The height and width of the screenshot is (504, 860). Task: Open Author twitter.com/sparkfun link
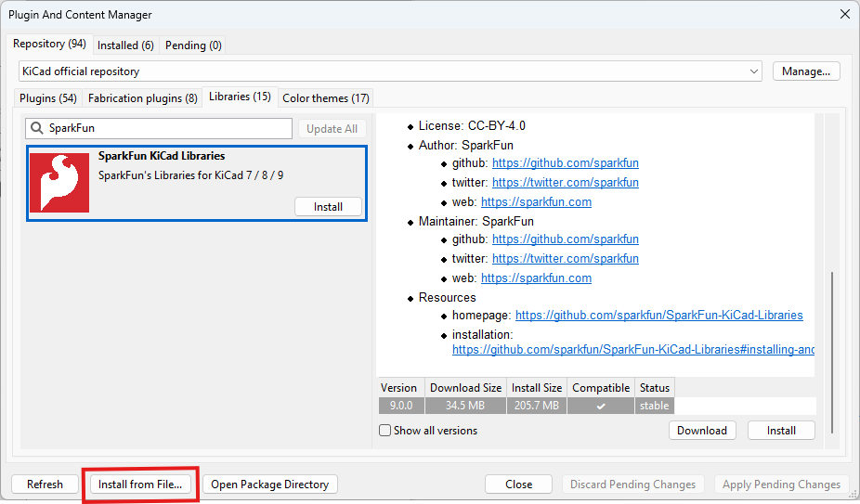point(566,182)
